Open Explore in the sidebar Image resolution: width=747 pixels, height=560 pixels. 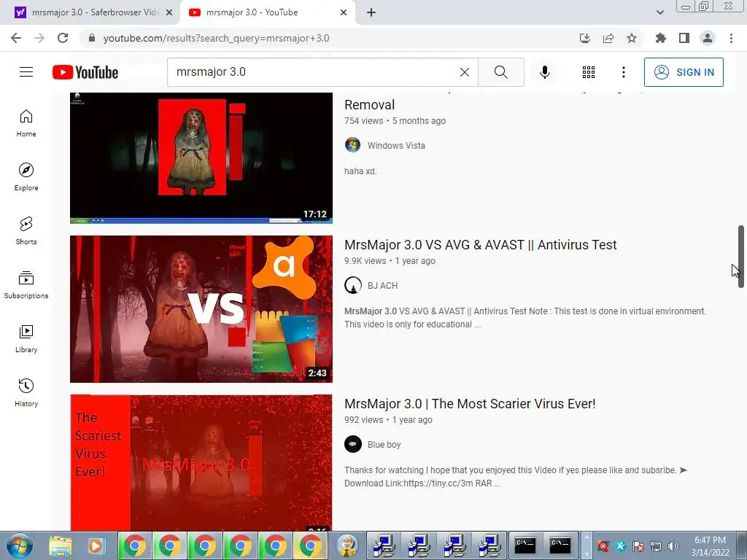pyautogui.click(x=26, y=177)
